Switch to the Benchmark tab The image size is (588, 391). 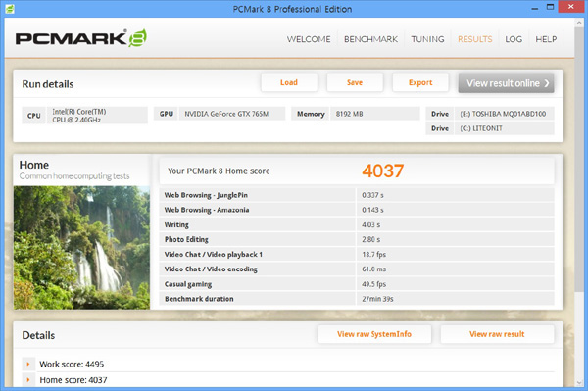coord(370,39)
